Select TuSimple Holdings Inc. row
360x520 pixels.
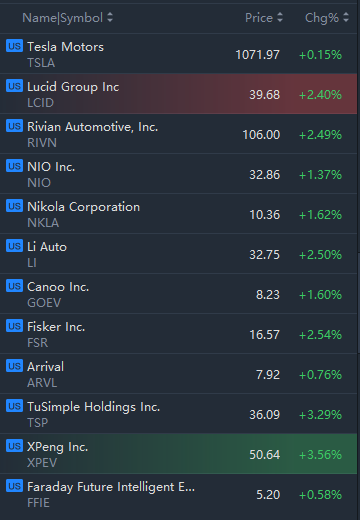pyautogui.click(x=178, y=414)
